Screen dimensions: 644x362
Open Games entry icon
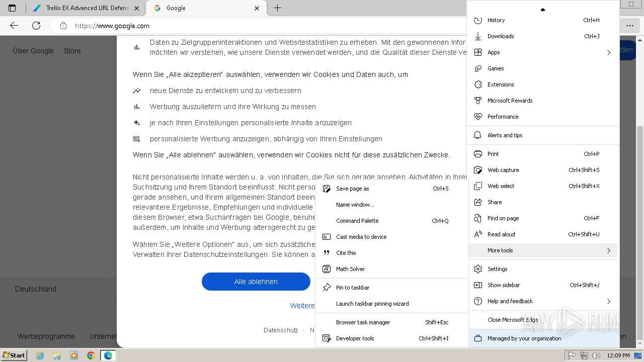coord(478,68)
